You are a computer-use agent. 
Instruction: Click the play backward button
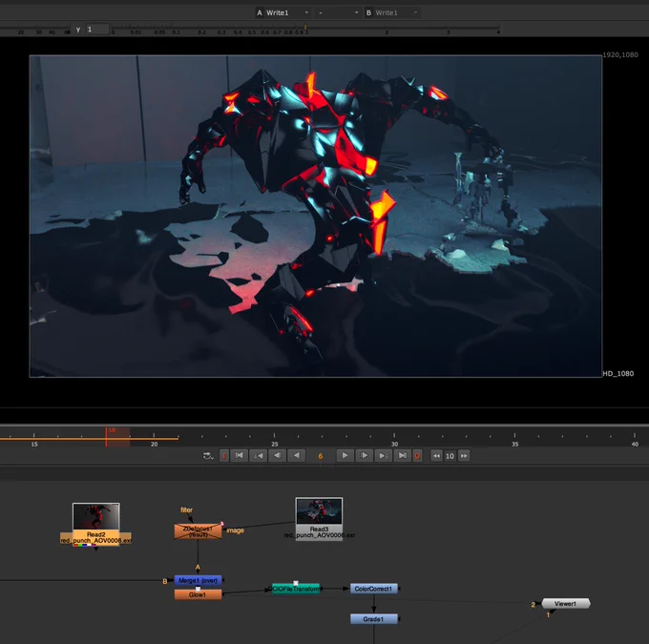pyautogui.click(x=297, y=456)
